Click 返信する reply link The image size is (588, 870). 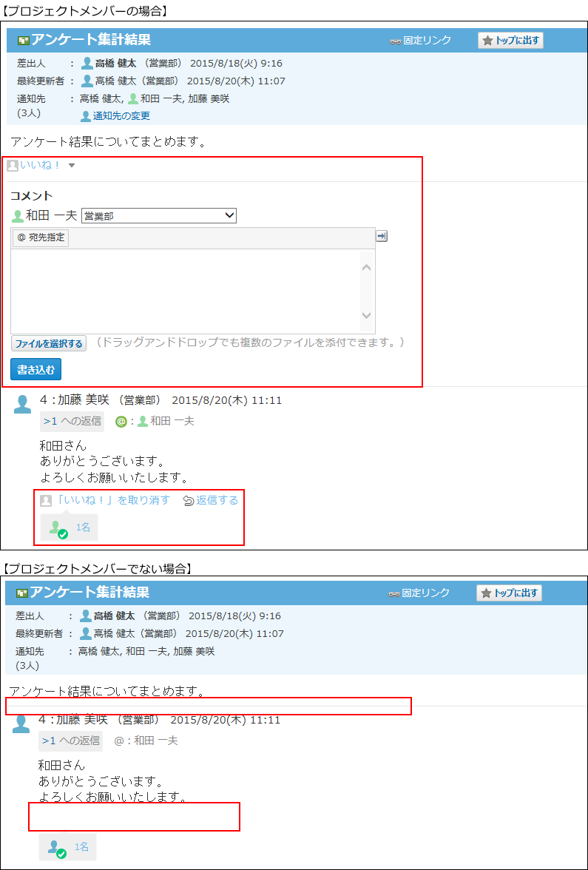click(217, 500)
